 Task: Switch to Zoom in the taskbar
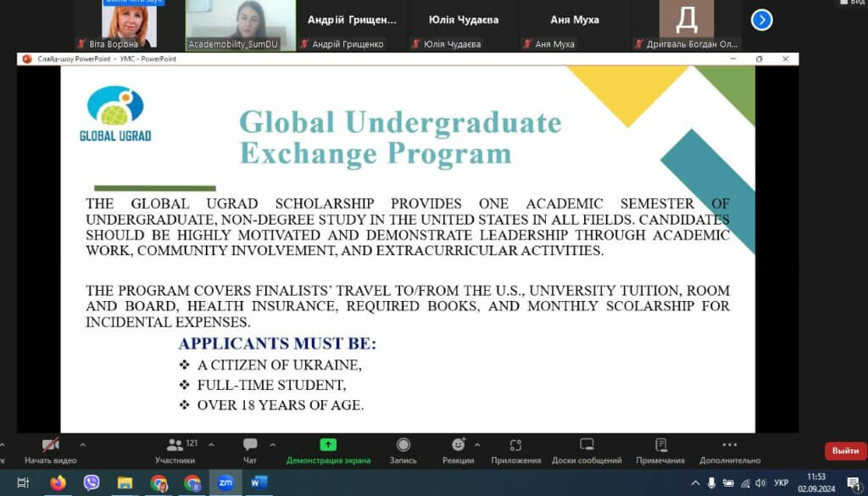click(x=225, y=482)
